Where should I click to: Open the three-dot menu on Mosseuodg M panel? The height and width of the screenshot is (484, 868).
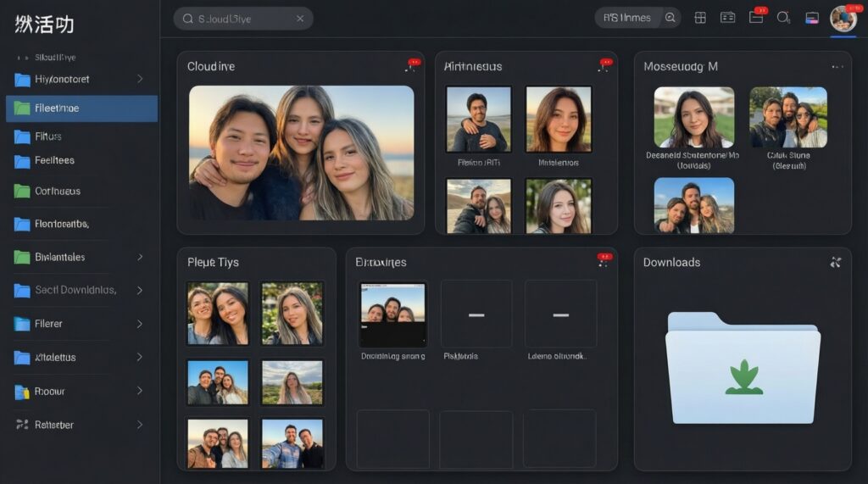click(x=837, y=67)
